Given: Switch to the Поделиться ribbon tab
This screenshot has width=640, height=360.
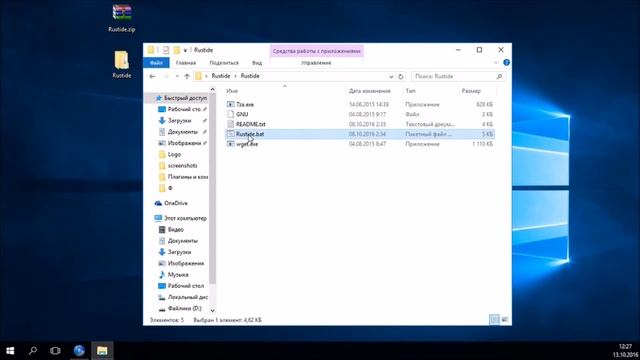Looking at the screenshot, I should point(224,63).
